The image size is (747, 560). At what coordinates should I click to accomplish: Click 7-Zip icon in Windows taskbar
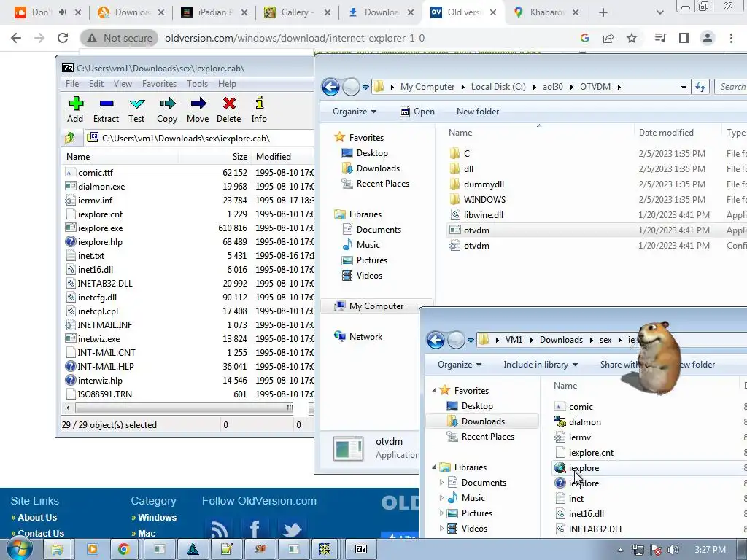click(360, 549)
